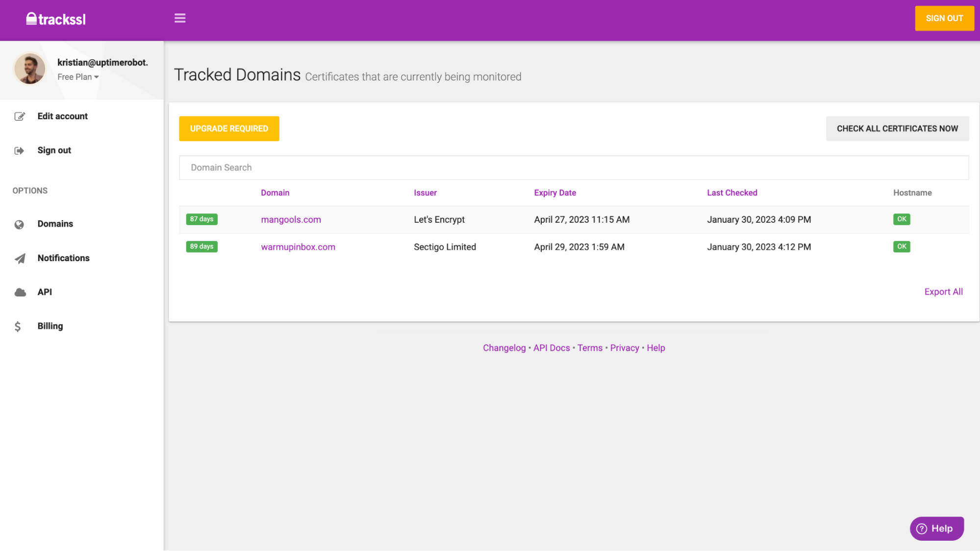Click the help question mark icon
Viewport: 980px width, 551px height.
(x=922, y=528)
